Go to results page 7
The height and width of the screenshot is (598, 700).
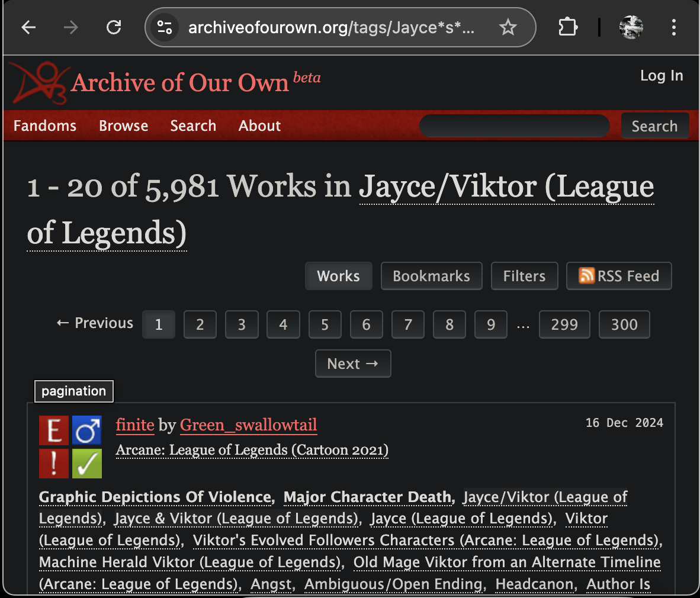(407, 324)
